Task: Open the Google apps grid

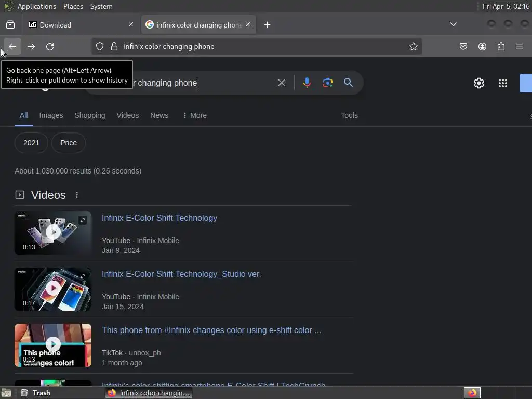Action: (x=503, y=83)
